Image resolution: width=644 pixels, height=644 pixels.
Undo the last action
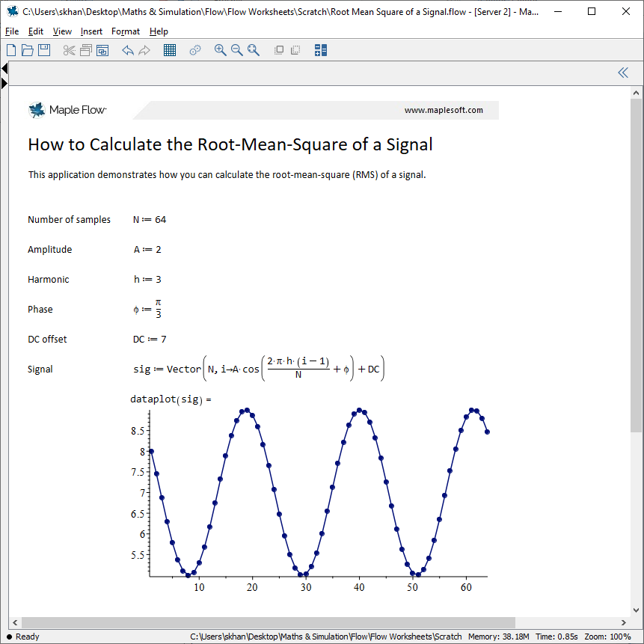coord(127,50)
